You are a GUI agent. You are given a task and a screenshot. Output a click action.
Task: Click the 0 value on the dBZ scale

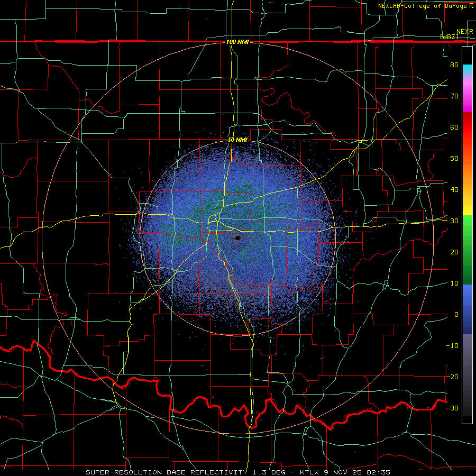(x=456, y=315)
